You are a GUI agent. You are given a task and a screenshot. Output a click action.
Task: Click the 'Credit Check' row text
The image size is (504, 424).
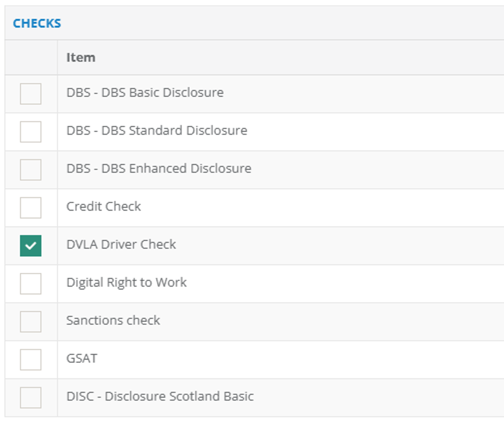(104, 206)
